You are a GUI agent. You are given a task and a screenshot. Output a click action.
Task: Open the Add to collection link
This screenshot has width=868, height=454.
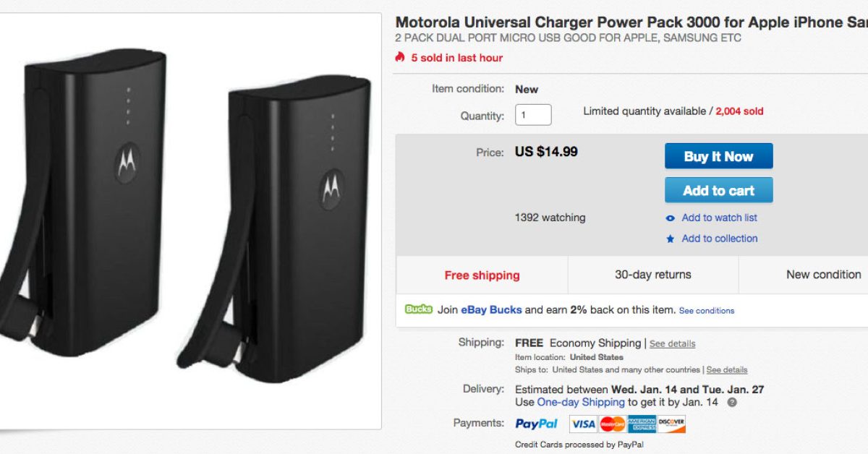[720, 239]
